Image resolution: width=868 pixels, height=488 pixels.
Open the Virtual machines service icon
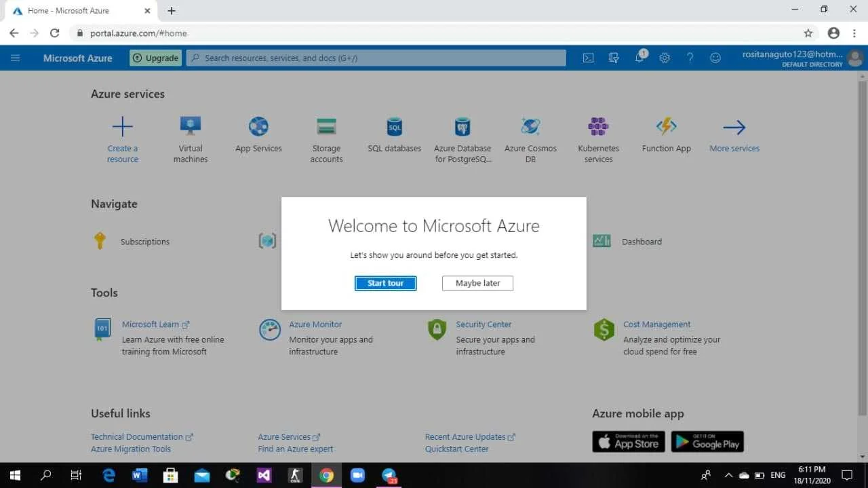pos(191,126)
